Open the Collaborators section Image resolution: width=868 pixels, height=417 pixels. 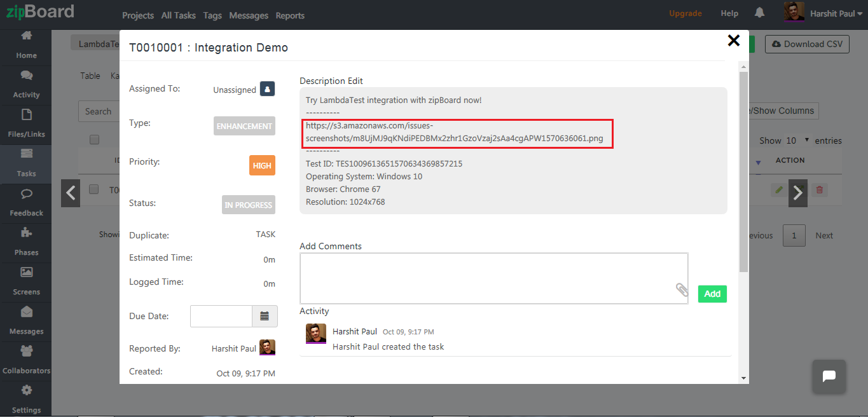click(25, 360)
